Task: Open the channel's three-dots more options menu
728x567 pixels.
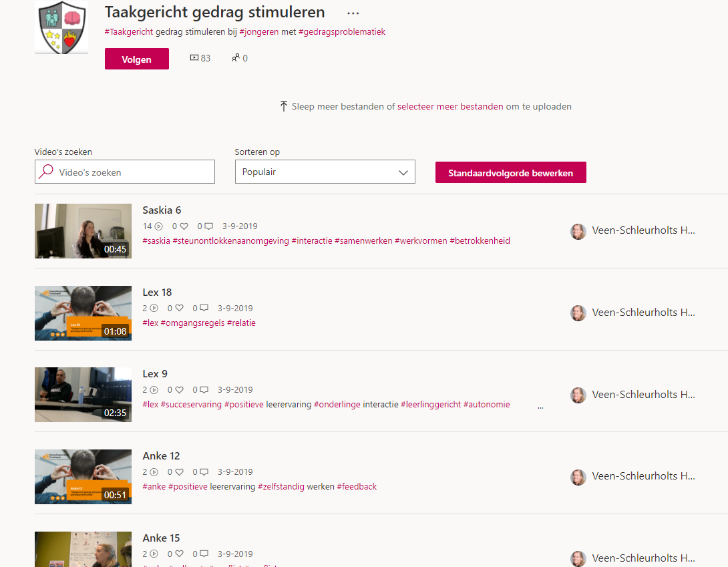Action: point(353,13)
